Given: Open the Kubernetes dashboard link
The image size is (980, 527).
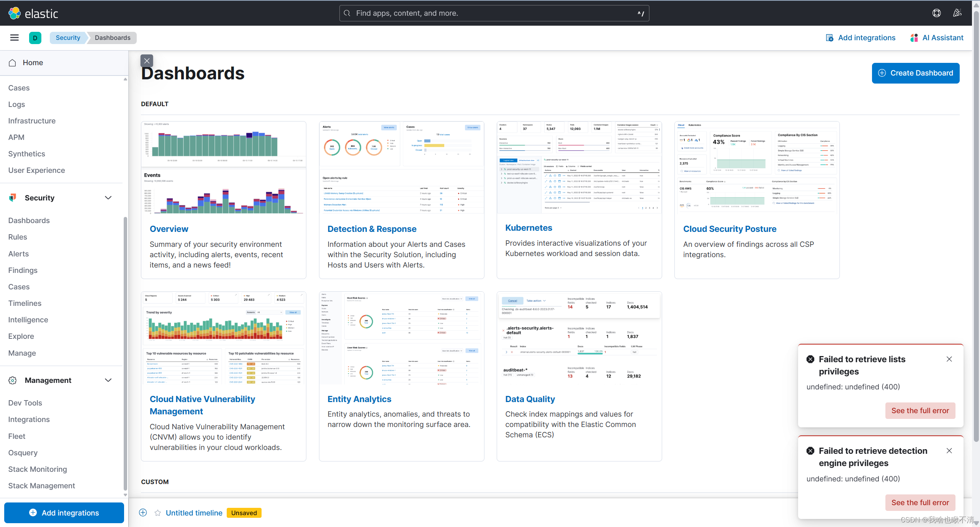Looking at the screenshot, I should pyautogui.click(x=528, y=228).
